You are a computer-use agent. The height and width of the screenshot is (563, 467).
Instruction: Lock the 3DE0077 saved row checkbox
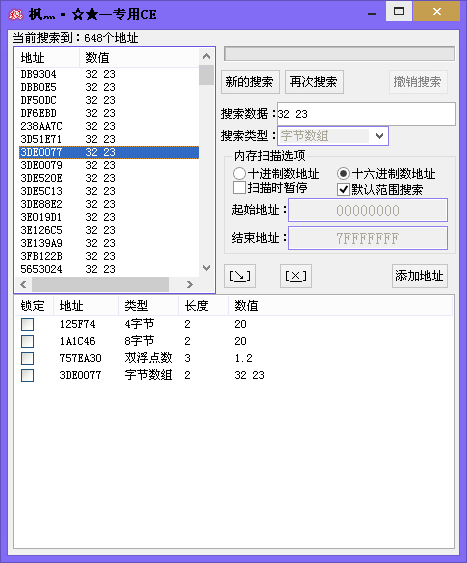coord(27,376)
